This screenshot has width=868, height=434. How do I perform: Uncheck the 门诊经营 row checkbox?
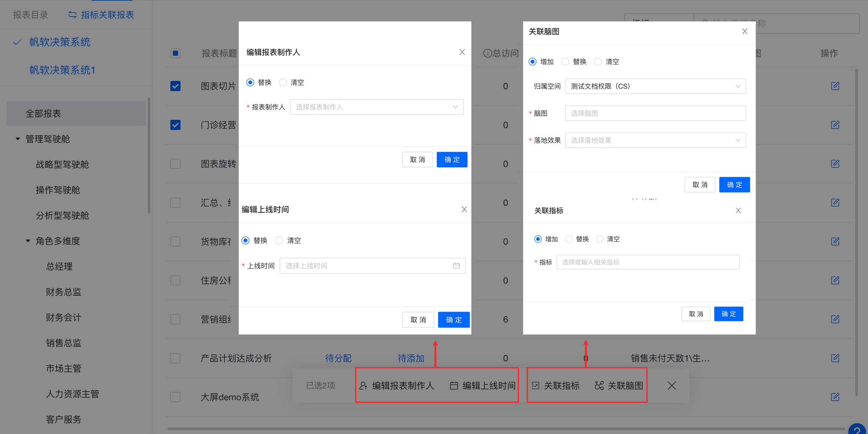(x=175, y=125)
